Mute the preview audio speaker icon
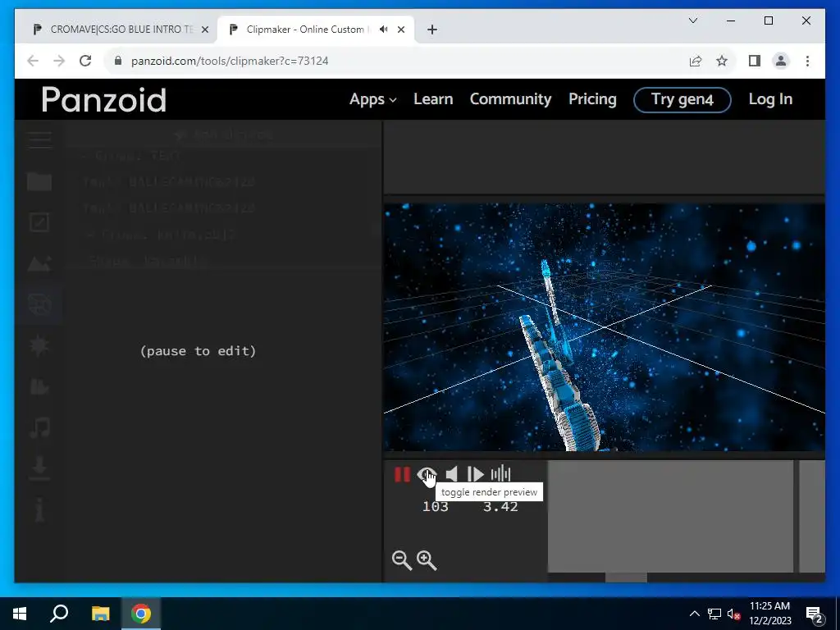The height and width of the screenshot is (630, 840). point(452,475)
